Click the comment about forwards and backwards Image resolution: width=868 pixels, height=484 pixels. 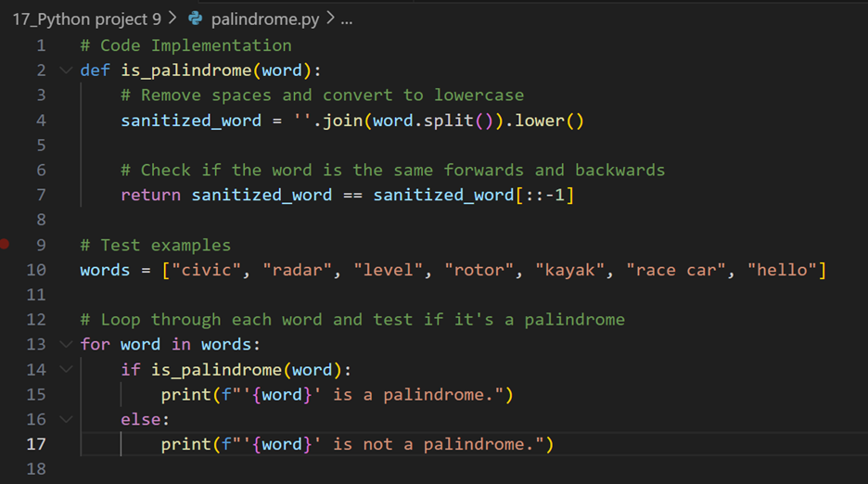(393, 170)
